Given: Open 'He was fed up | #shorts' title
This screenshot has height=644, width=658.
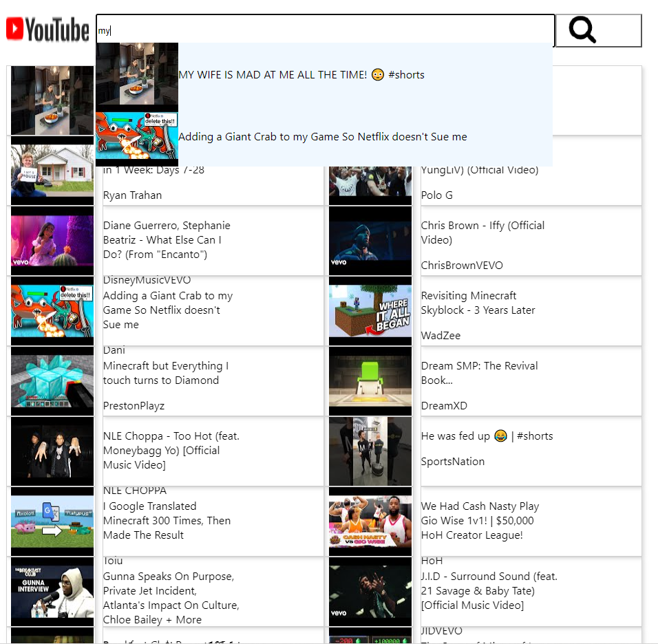Looking at the screenshot, I should click(x=487, y=436).
